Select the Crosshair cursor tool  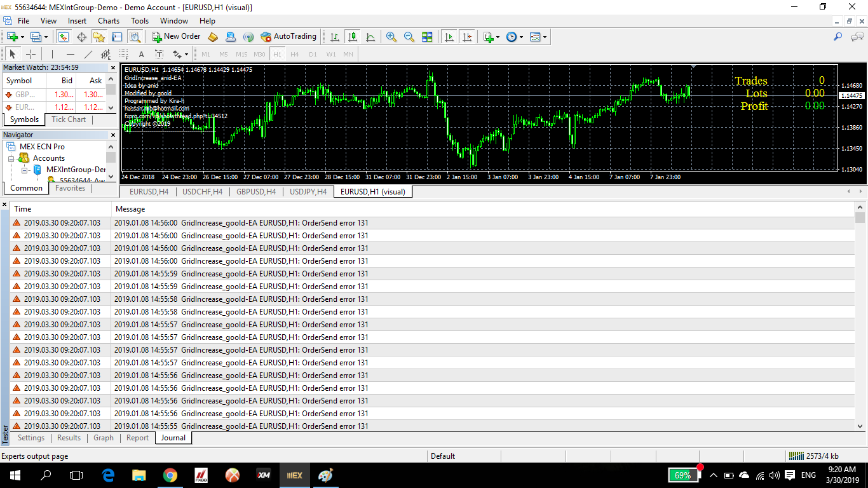(31, 54)
